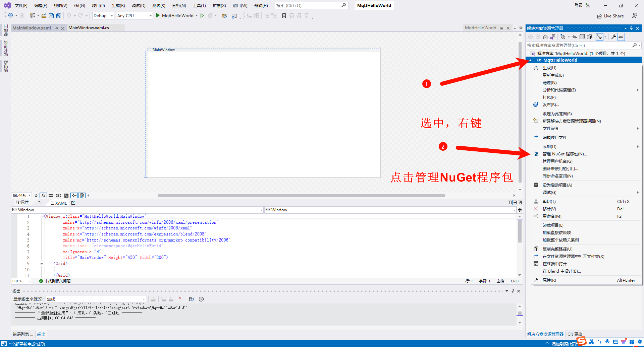Click Show All Files icon in Solution Explorer
This screenshot has height=347, width=644.
[589, 37]
